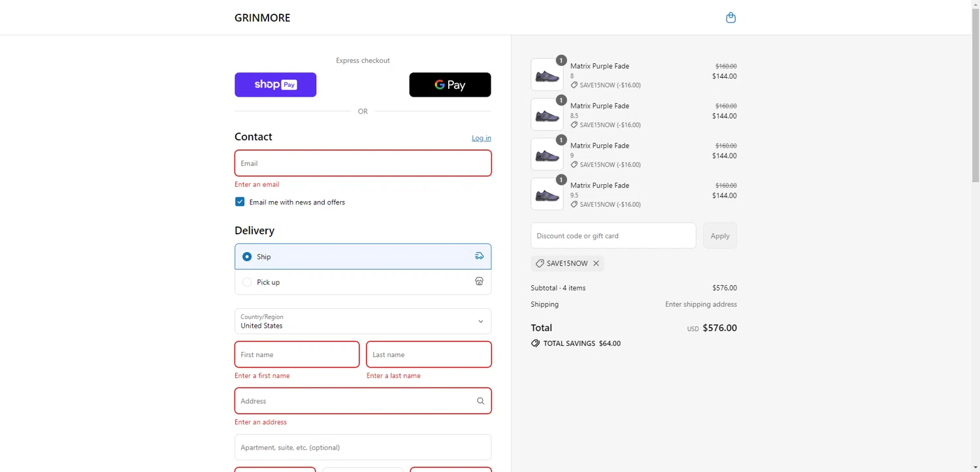
Task: Click the total amount $576.00
Action: 719,328
